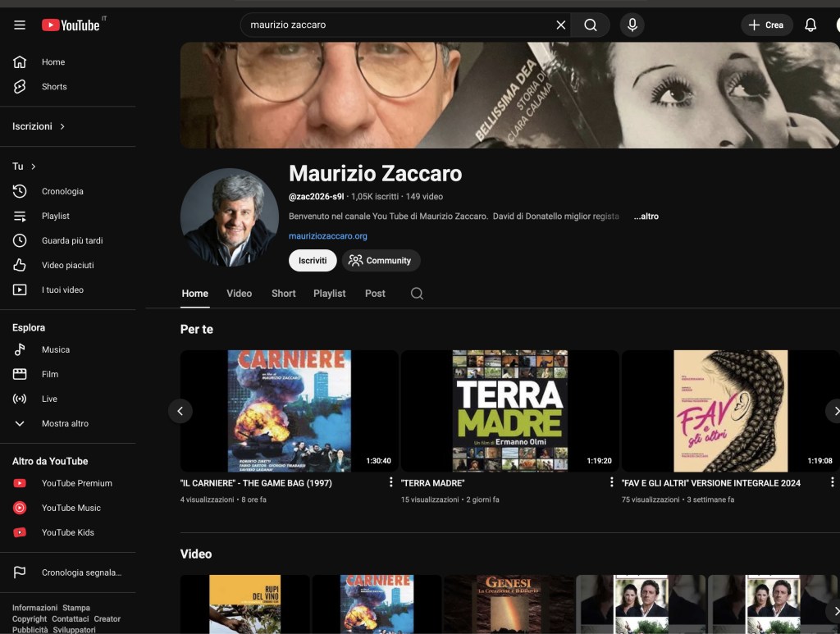Open Guarda più tardi in sidebar
Image resolution: width=840 pixels, height=634 pixels.
coord(72,241)
